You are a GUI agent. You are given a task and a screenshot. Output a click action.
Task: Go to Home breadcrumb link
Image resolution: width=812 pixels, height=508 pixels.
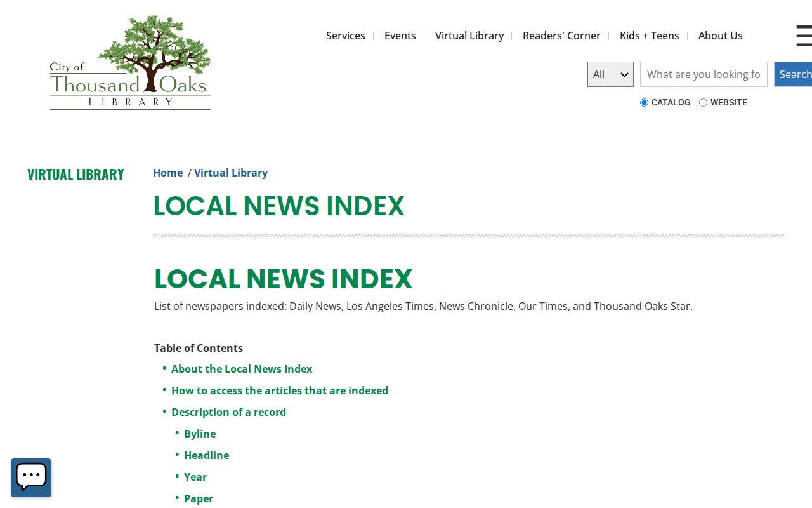coord(167,173)
